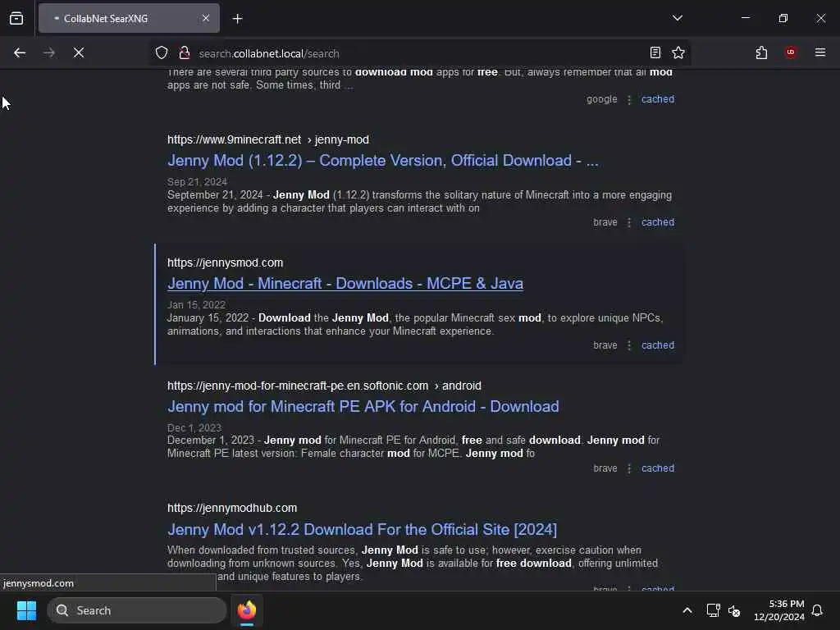Open network status tray icon

click(x=713, y=610)
